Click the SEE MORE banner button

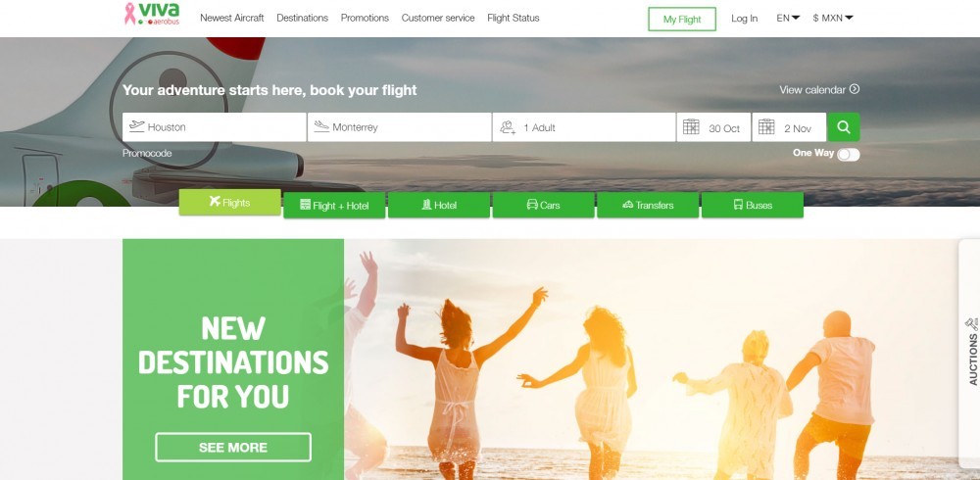[233, 448]
